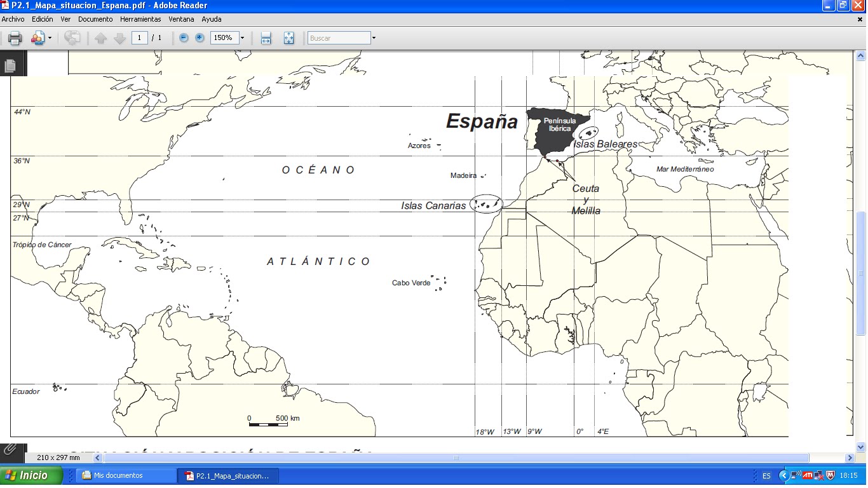Expand hidden tray icons with arrow
This screenshot has height=488, width=868.
pyautogui.click(x=783, y=475)
